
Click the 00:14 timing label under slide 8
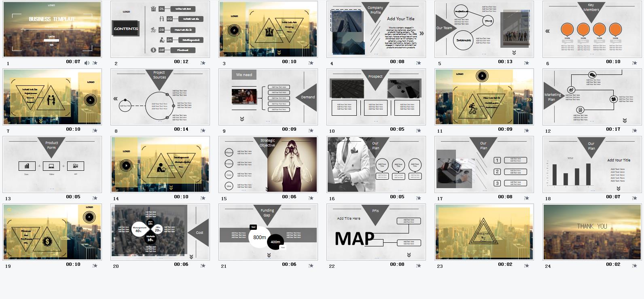tap(181, 129)
